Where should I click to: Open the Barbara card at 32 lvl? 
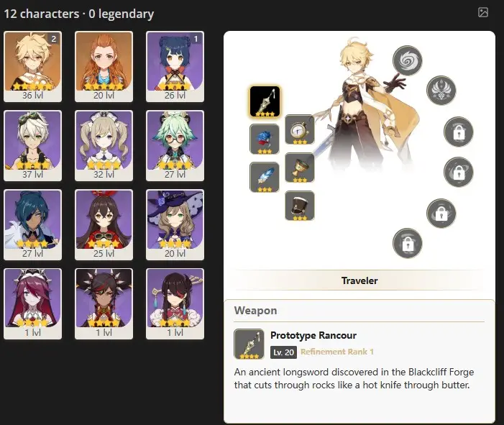click(104, 146)
